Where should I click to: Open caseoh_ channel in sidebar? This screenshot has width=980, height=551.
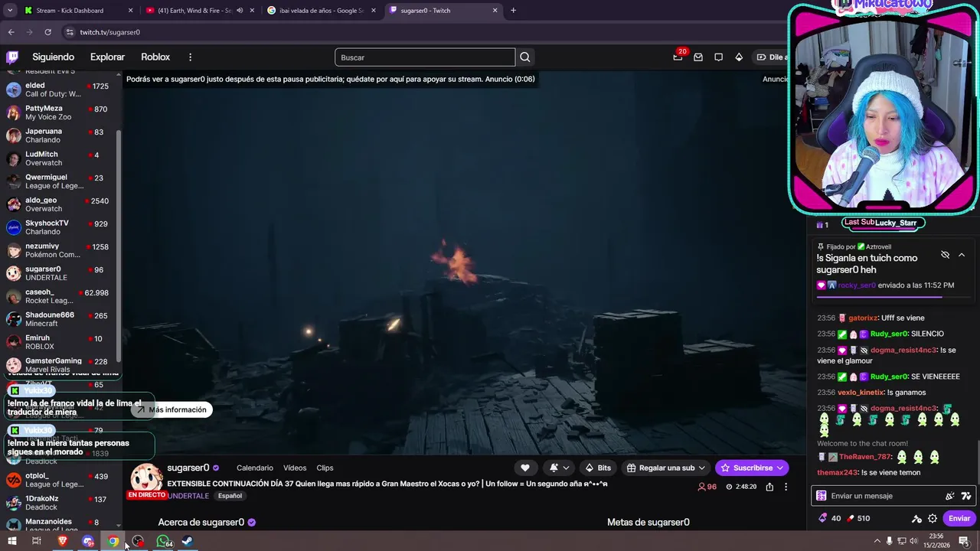(60, 296)
